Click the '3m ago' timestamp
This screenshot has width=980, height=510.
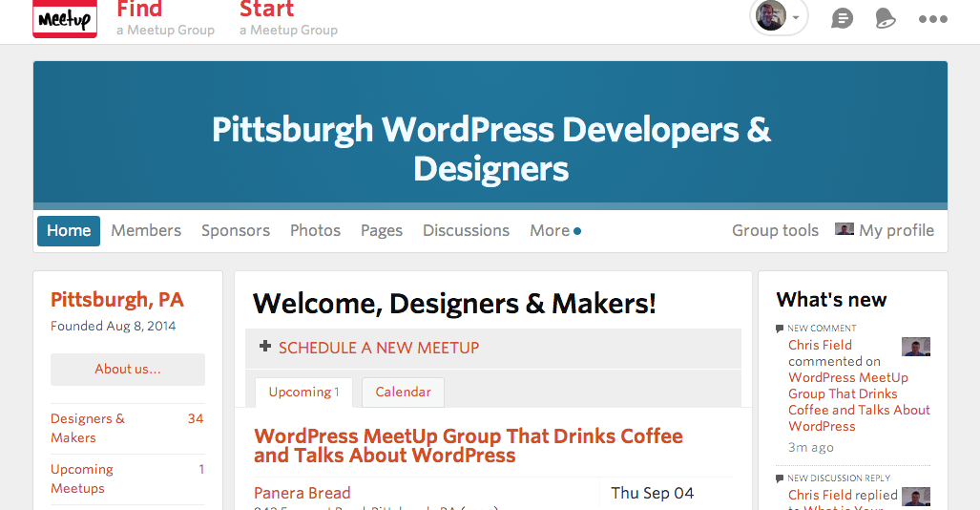811,447
